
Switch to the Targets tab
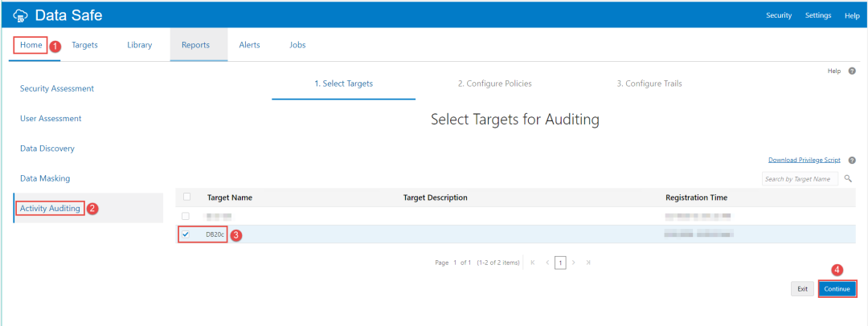tap(84, 45)
